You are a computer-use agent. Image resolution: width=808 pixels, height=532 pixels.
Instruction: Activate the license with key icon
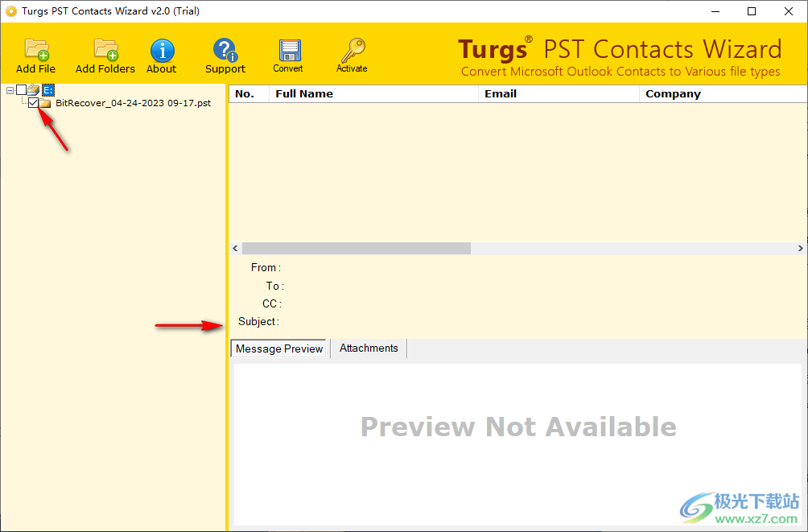[352, 56]
